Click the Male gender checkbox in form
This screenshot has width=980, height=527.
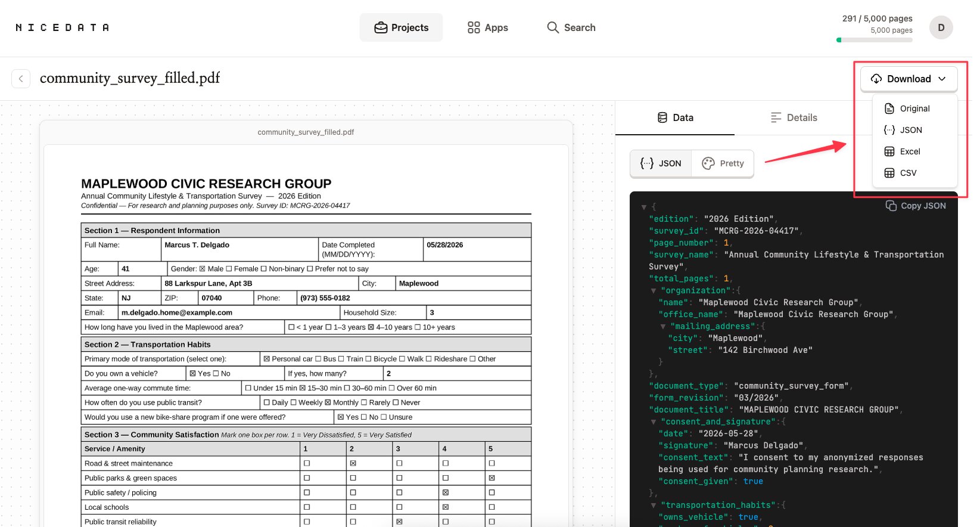tap(202, 269)
